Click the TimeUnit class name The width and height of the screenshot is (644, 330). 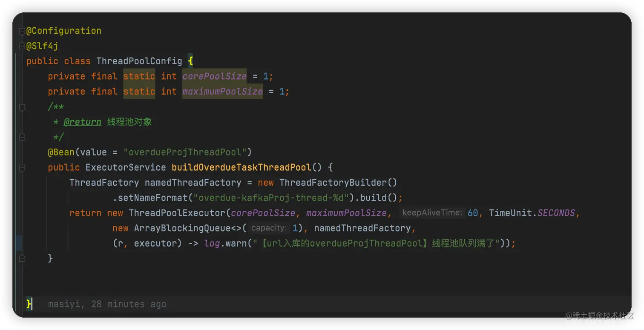point(510,213)
